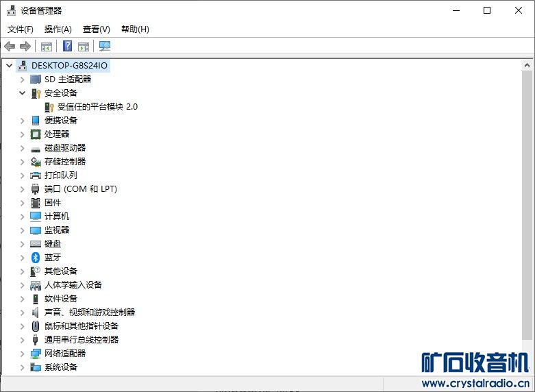Expand the 蓝牙 node
This screenshot has height=392, width=535.
click(22, 258)
